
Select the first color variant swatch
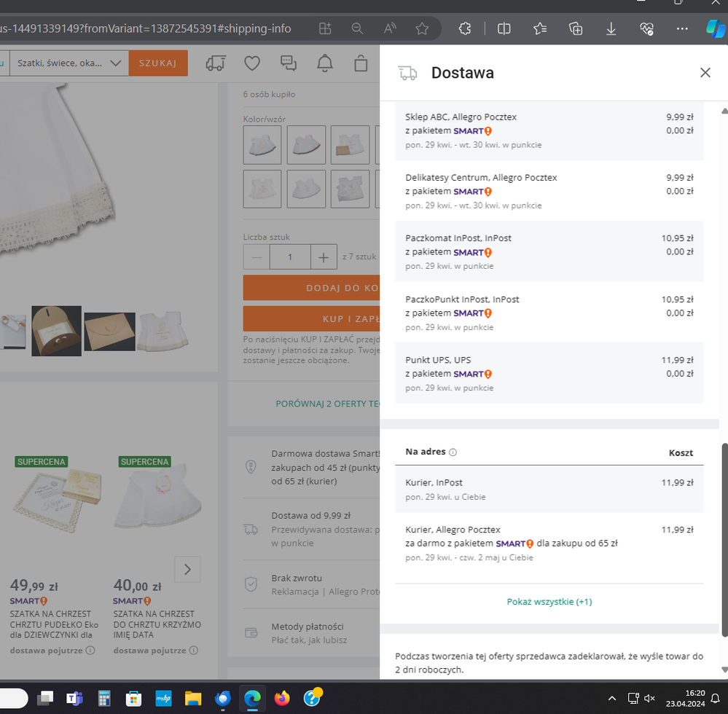click(x=262, y=144)
